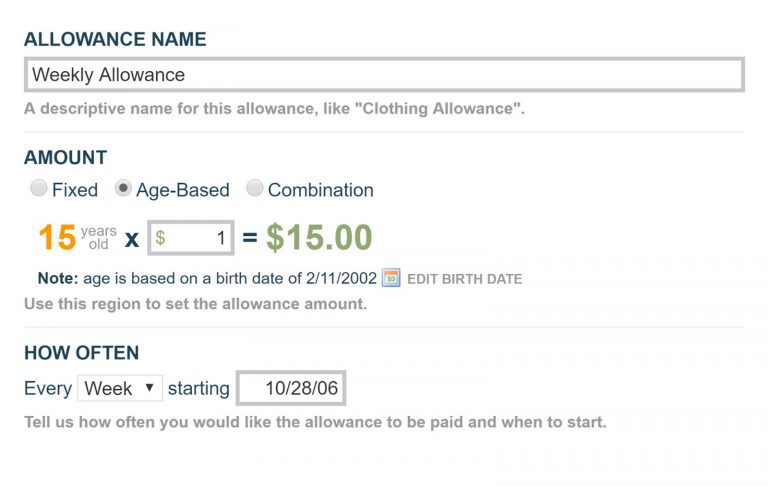768x487 pixels.
Task: Click the starting date field 10/28/06
Action: point(291,388)
